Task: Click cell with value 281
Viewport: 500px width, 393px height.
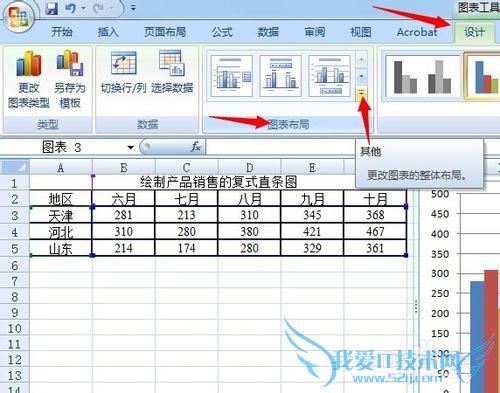Action: 123,215
